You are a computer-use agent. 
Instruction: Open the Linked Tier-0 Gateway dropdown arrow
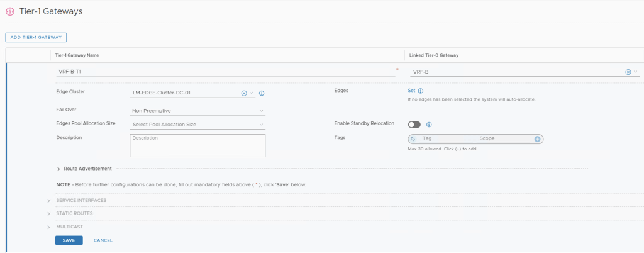635,72
